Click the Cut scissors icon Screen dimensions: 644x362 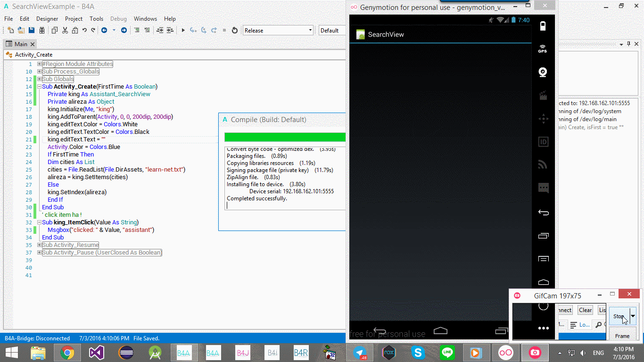[x=65, y=30]
